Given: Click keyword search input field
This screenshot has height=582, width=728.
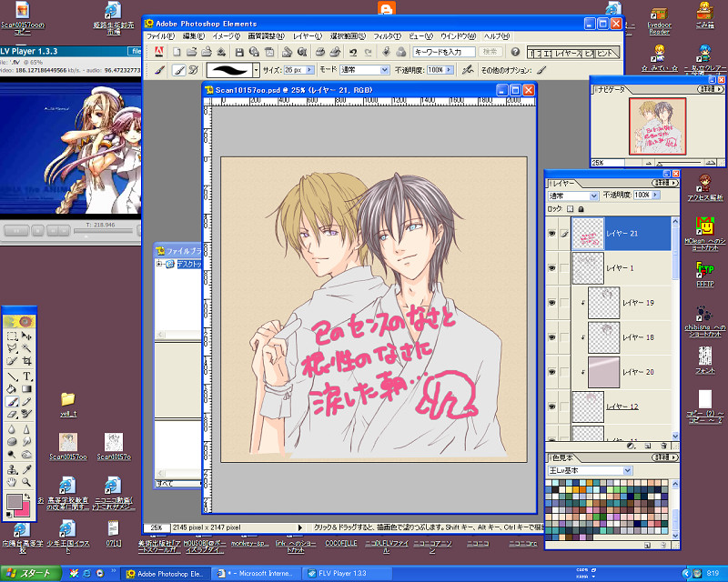Looking at the screenshot, I should [444, 52].
